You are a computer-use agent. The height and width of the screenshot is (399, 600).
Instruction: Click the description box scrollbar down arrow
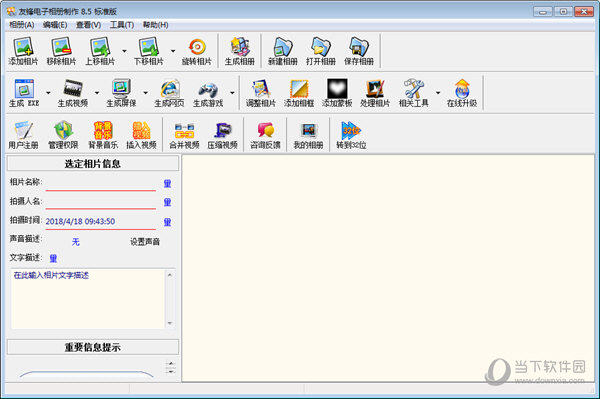click(x=170, y=323)
